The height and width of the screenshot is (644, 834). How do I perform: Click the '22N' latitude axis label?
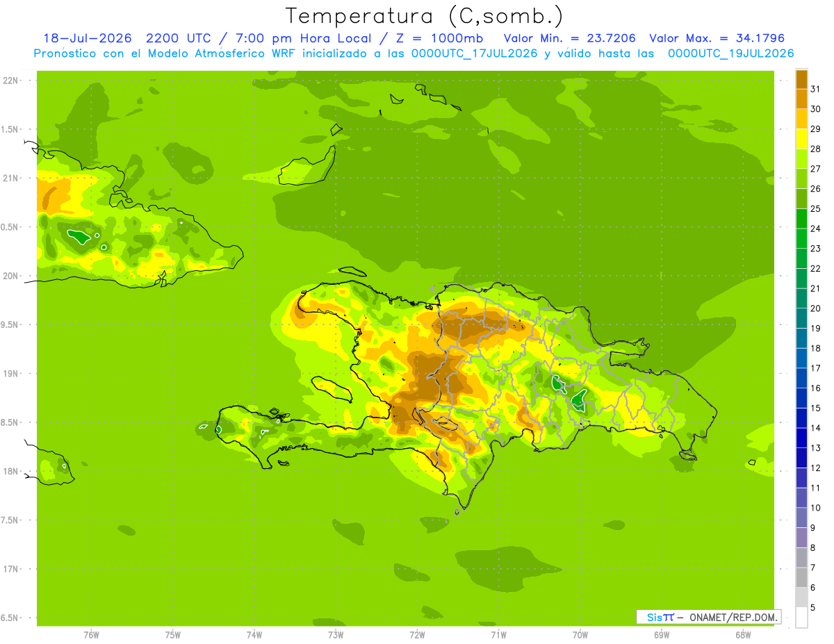(x=10, y=81)
